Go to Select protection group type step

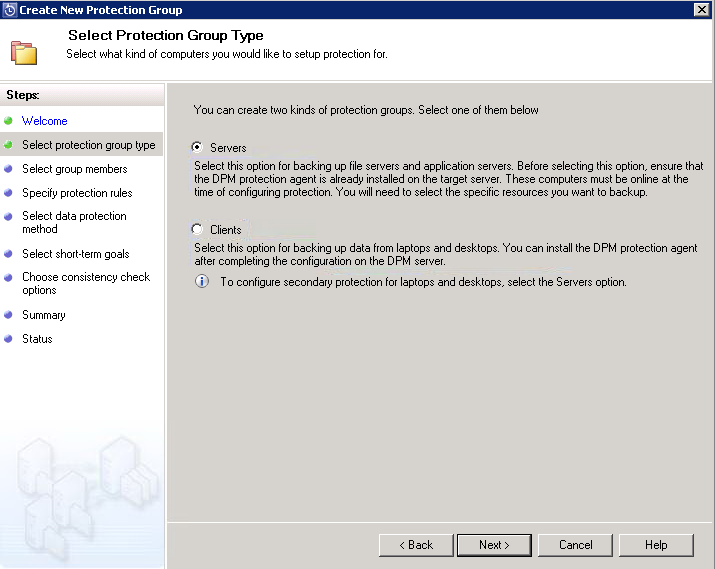point(89,145)
